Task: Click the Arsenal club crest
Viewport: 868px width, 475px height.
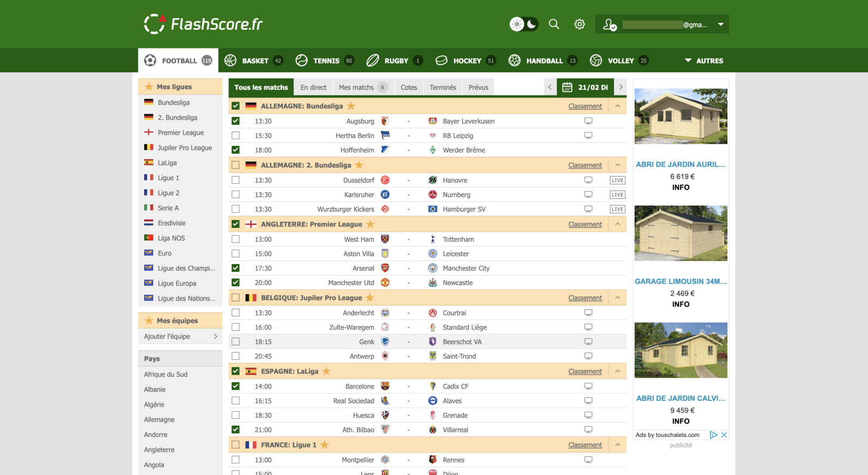Action: [x=385, y=268]
